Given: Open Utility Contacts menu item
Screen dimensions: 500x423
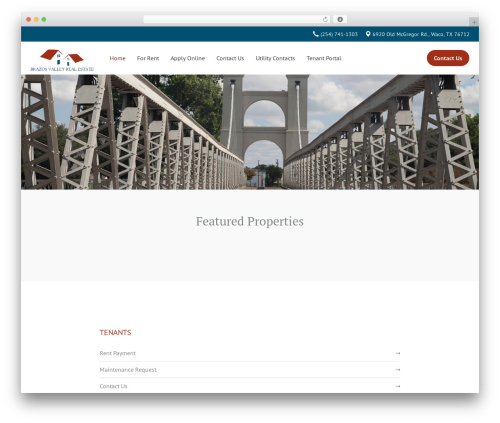Looking at the screenshot, I should point(275,58).
